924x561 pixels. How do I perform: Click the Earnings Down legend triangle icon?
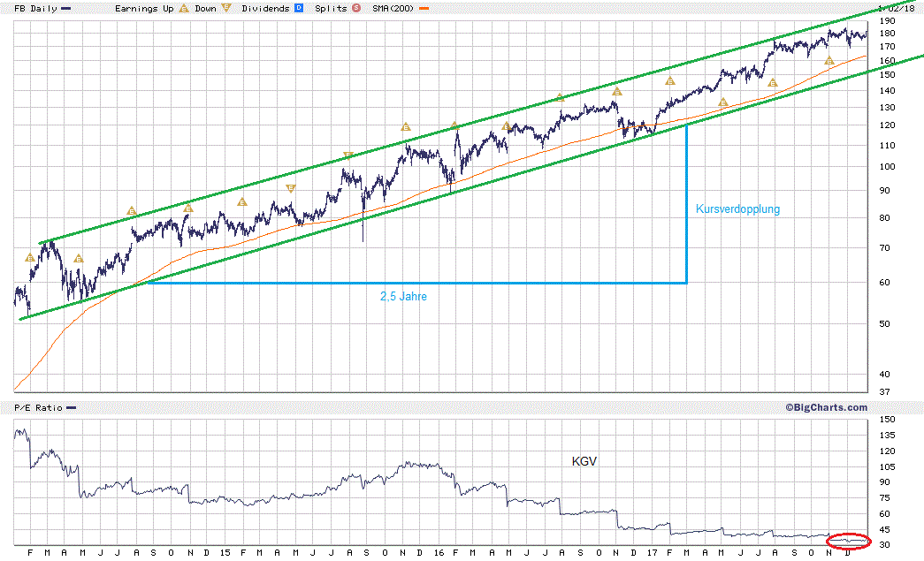point(225,8)
